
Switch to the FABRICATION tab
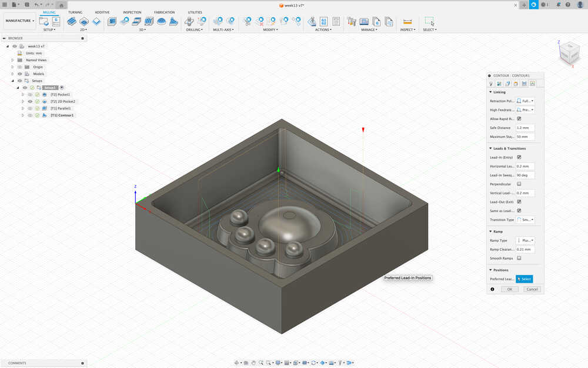click(x=164, y=12)
